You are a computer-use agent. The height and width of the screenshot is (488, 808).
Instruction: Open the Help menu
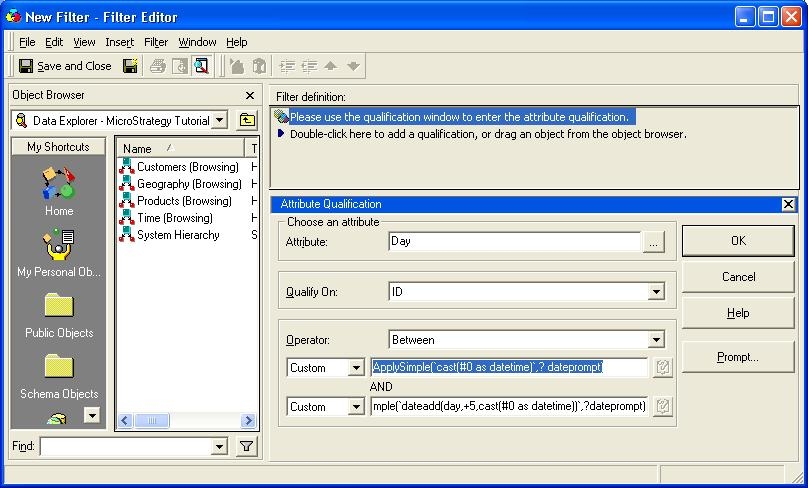pyautogui.click(x=237, y=42)
